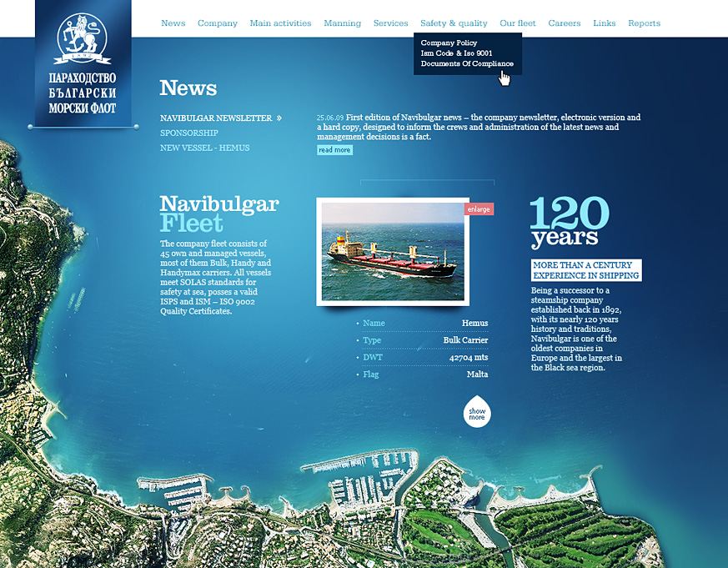This screenshot has height=568, width=728.
Task: Click the Name label in vessel details
Action: tap(374, 324)
